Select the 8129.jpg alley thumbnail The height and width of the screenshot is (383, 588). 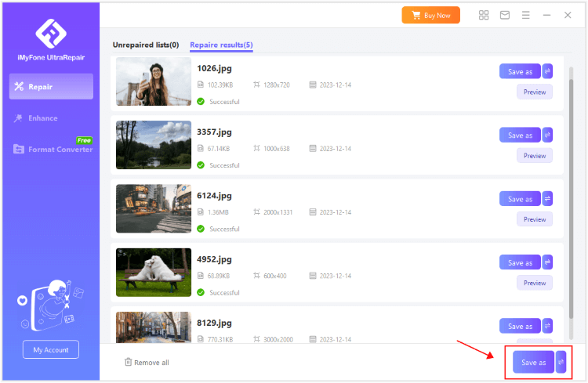[154, 327]
